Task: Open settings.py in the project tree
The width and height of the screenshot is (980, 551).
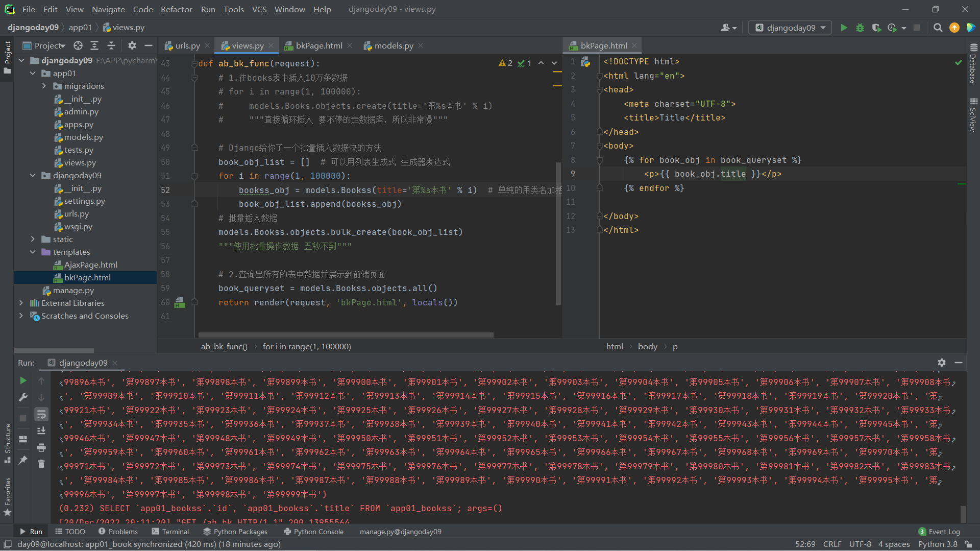Action: click(84, 201)
